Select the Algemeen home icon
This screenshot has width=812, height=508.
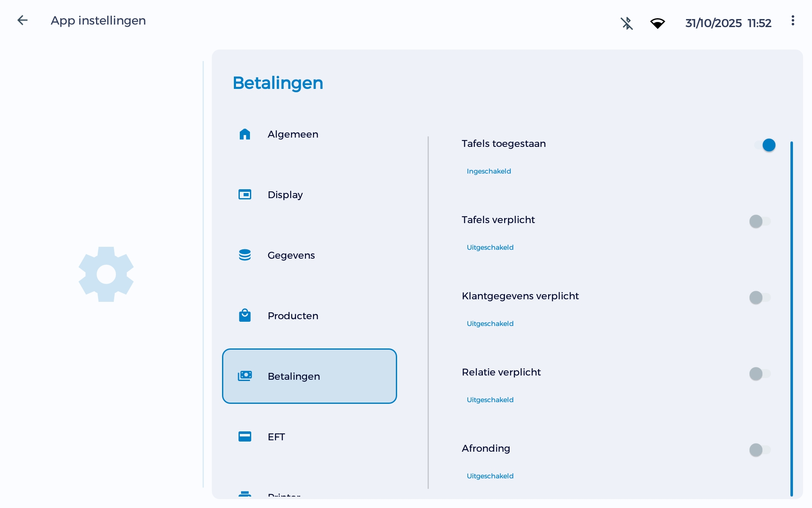coord(245,134)
